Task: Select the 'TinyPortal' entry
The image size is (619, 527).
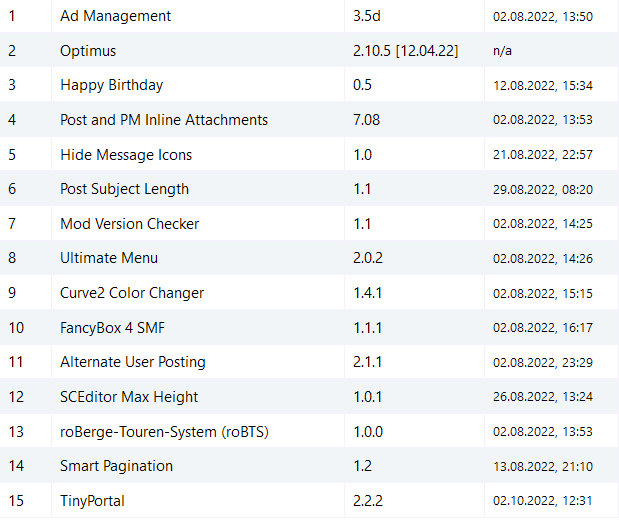Action: [x=92, y=501]
